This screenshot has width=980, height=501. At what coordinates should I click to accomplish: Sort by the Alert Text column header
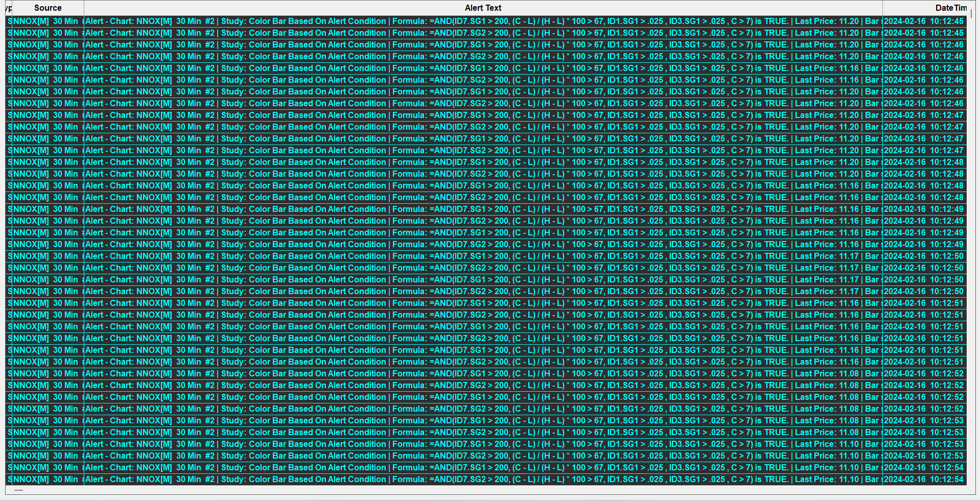483,8
